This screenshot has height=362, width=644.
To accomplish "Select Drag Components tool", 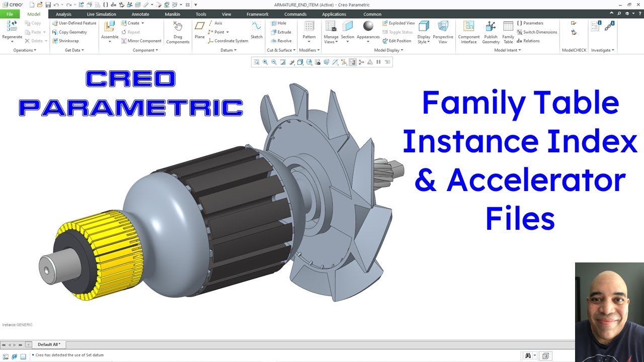I will coord(178,32).
